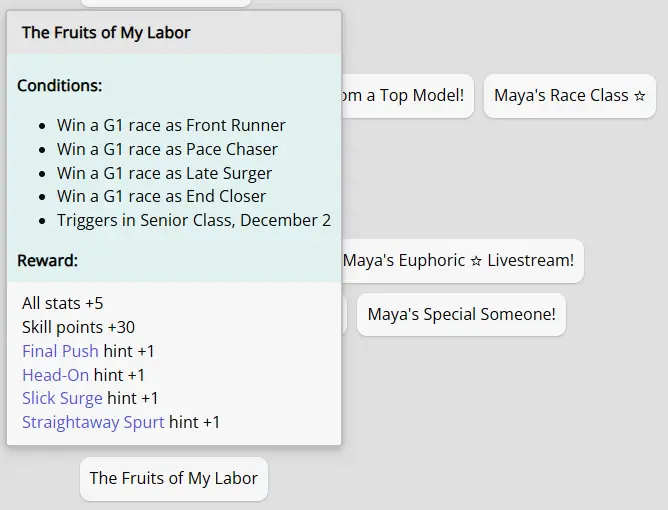Click the Front Runner G1 condition

click(171, 125)
